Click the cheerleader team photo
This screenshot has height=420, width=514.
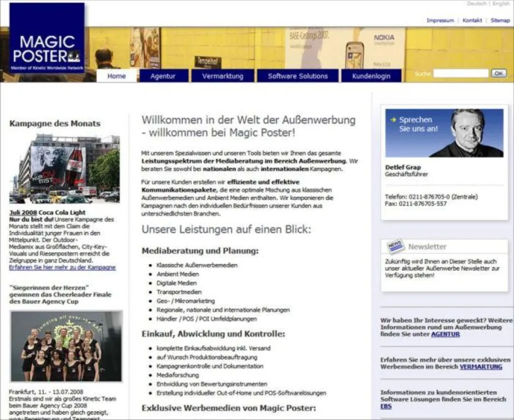coord(65,345)
